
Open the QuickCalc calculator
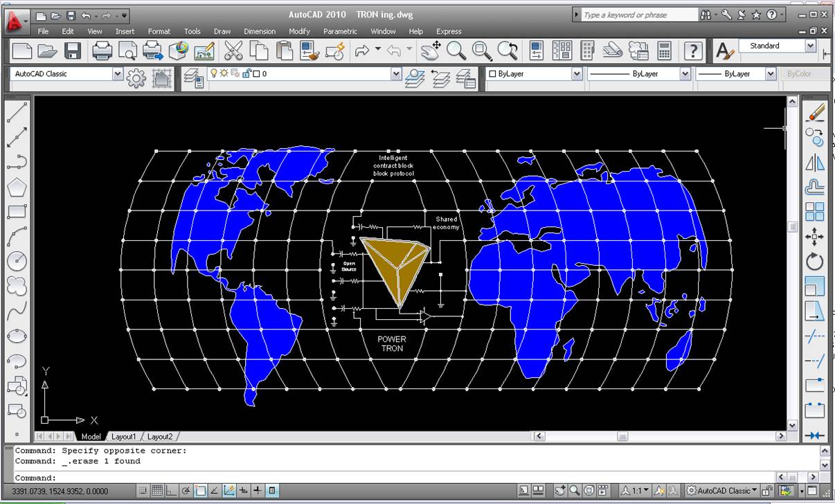[x=664, y=51]
